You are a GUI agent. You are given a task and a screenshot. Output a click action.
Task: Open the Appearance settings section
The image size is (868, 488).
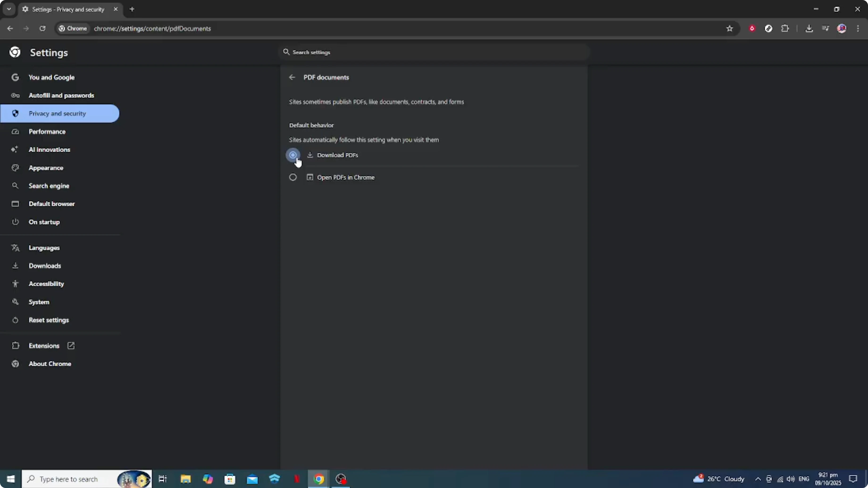(x=46, y=168)
